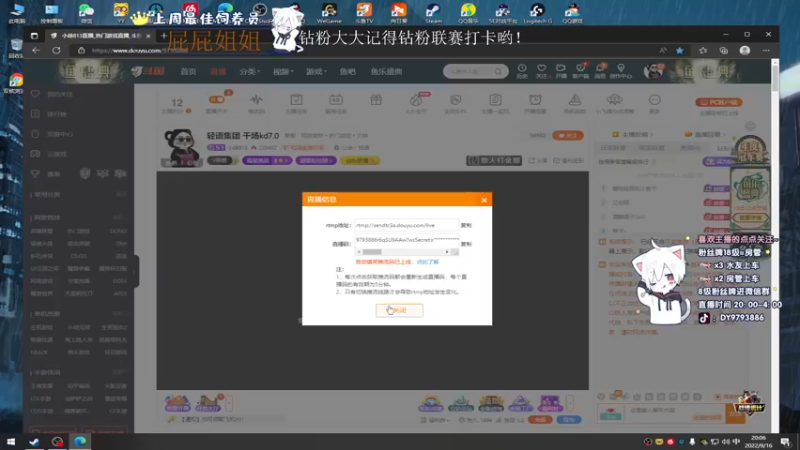Image resolution: width=800 pixels, height=450 pixels.
Task: Expand the 游戏 dropdown in navbar
Action: (316, 71)
